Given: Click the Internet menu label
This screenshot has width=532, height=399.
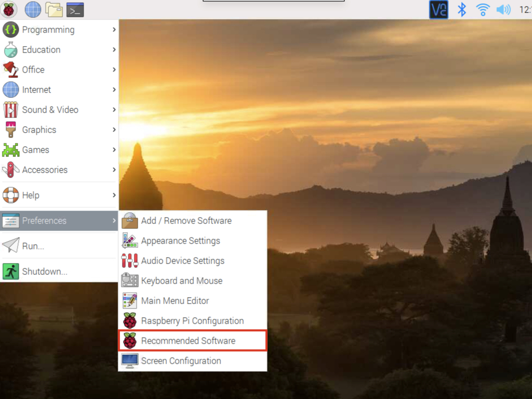Looking at the screenshot, I should 36,89.
